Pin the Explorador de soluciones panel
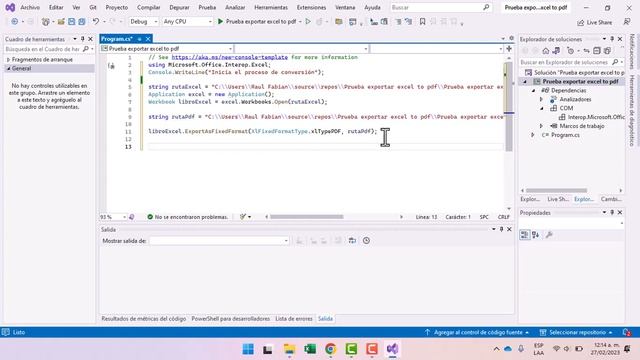640x360 pixels. (x=612, y=39)
